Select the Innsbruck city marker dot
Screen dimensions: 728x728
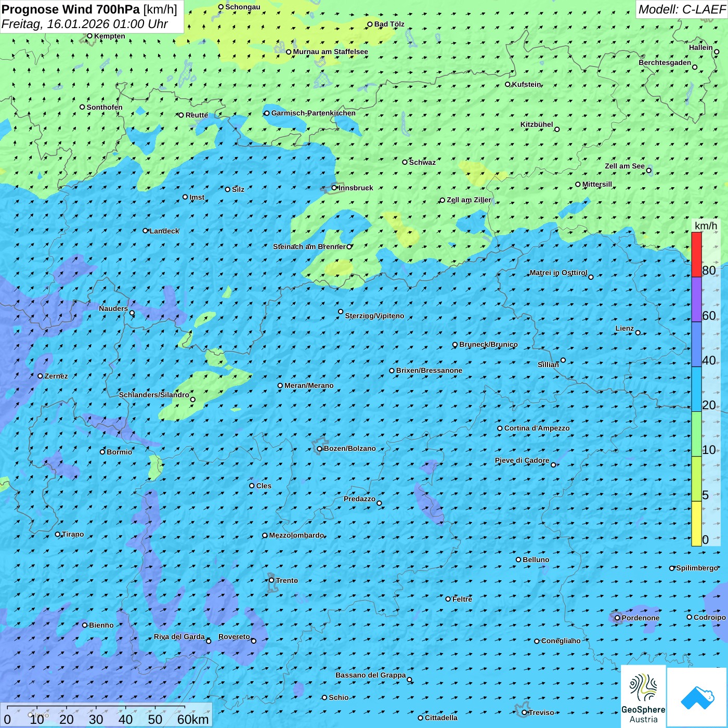coord(334,188)
